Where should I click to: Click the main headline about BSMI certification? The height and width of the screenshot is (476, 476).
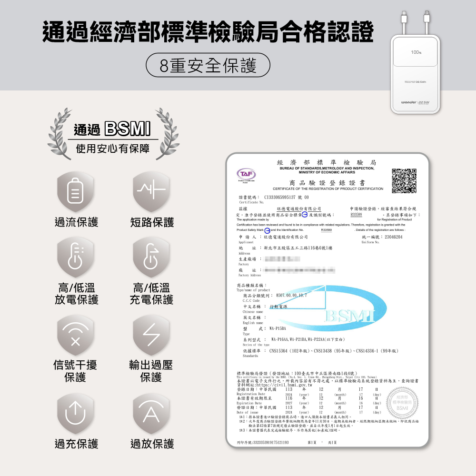click(x=208, y=32)
